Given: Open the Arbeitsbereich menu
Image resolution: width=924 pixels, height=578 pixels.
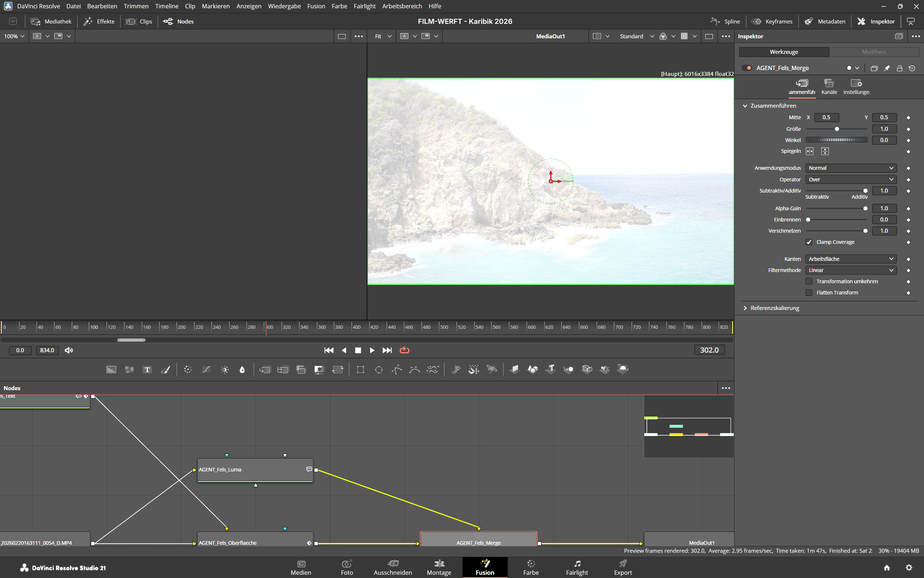Looking at the screenshot, I should tap(402, 6).
